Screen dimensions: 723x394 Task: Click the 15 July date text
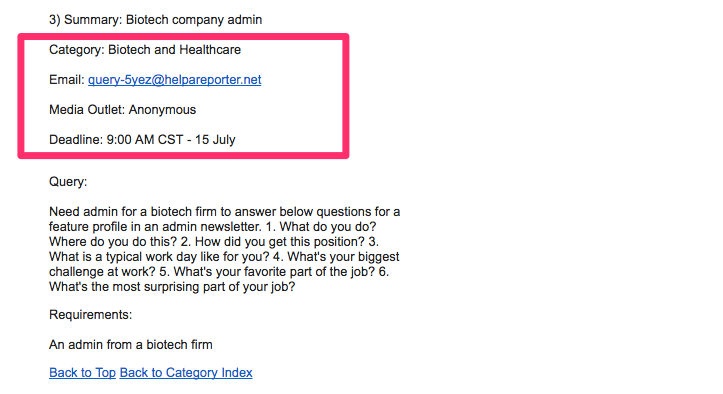(x=215, y=140)
